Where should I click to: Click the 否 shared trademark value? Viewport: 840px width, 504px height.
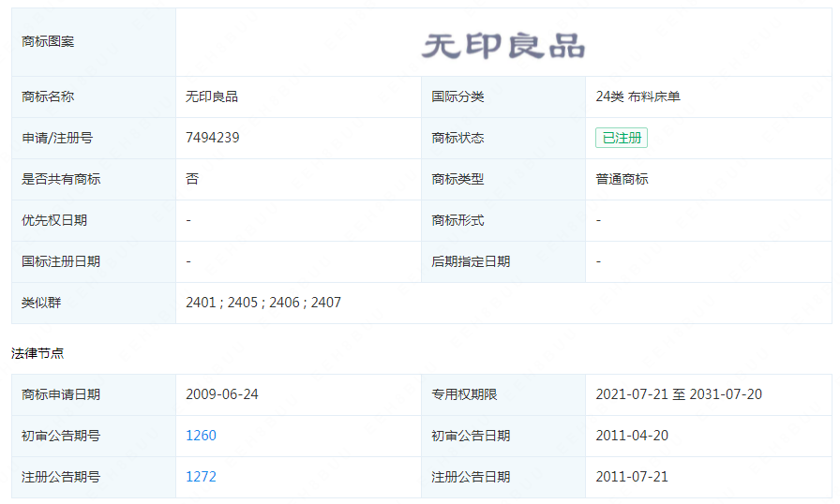192,179
